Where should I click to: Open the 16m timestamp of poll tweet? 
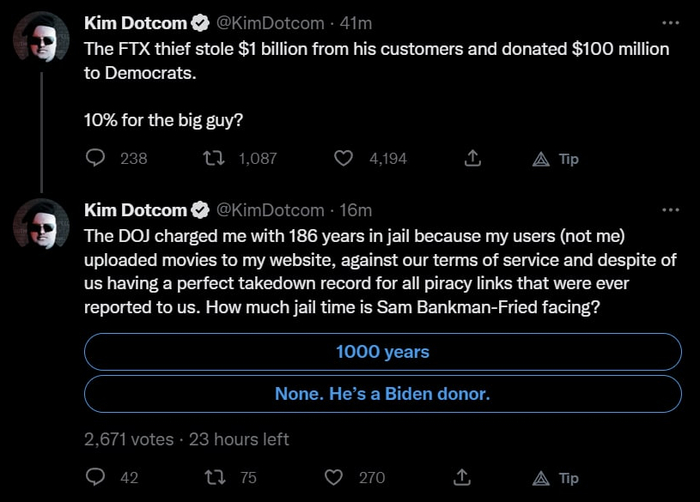(x=356, y=210)
